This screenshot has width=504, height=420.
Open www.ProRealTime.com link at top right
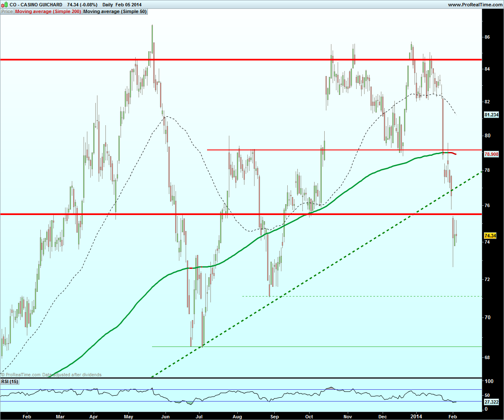[475, 5]
